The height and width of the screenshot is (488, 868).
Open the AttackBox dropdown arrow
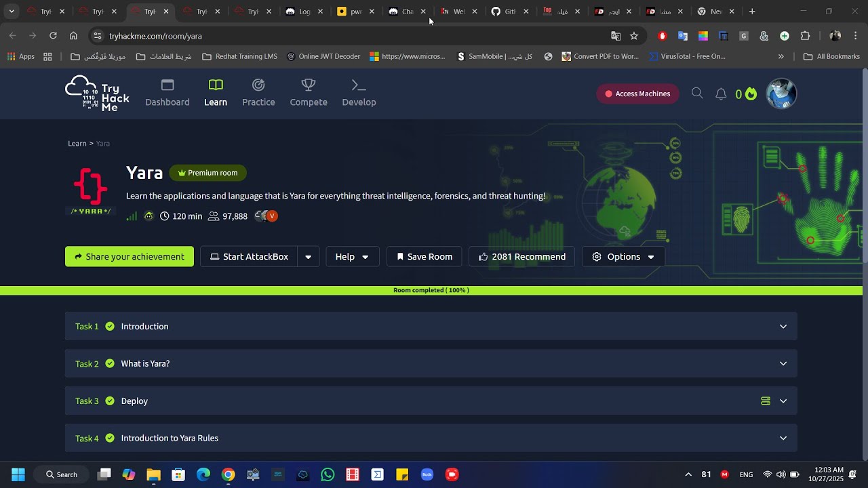(309, 257)
